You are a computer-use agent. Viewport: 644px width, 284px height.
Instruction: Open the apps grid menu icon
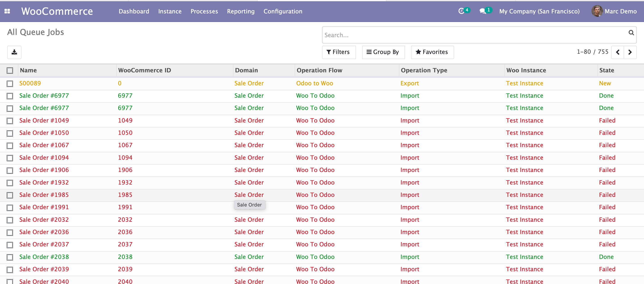pyautogui.click(x=7, y=11)
